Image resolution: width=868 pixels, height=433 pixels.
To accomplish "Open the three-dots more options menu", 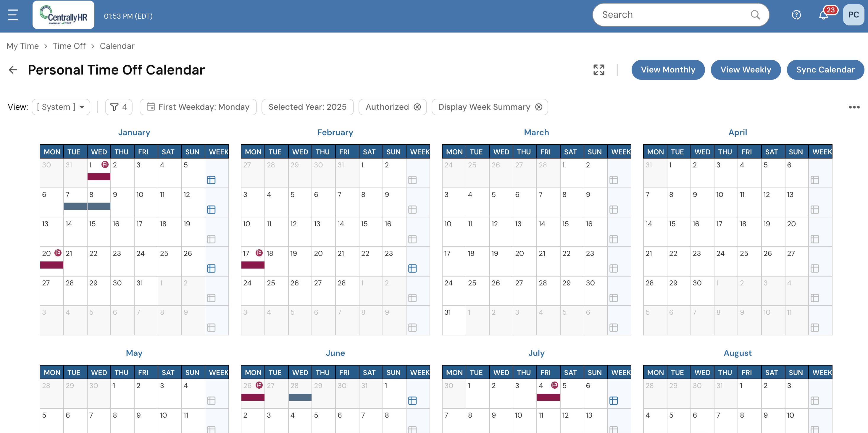I will 854,107.
